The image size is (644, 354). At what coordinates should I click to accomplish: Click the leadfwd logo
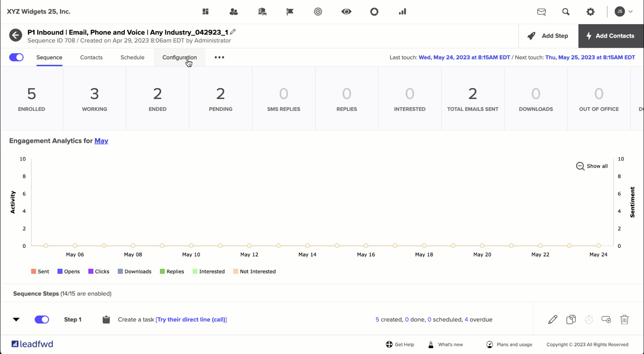[x=33, y=344]
